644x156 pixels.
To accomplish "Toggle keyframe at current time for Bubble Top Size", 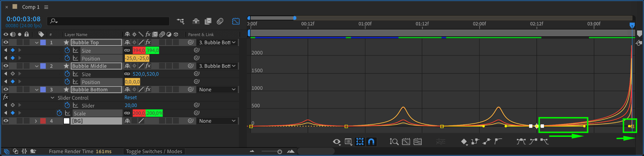I will [13, 50].
